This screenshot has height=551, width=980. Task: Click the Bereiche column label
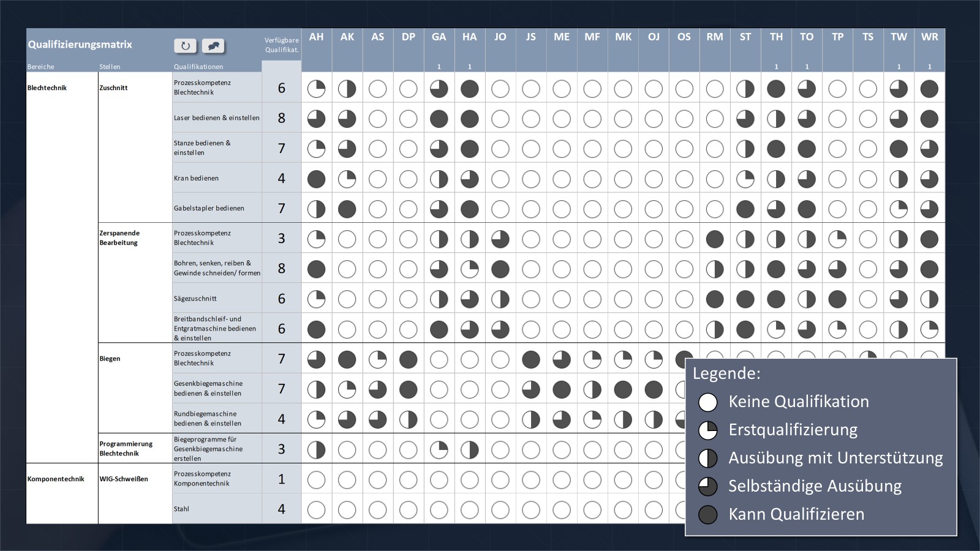click(x=40, y=67)
